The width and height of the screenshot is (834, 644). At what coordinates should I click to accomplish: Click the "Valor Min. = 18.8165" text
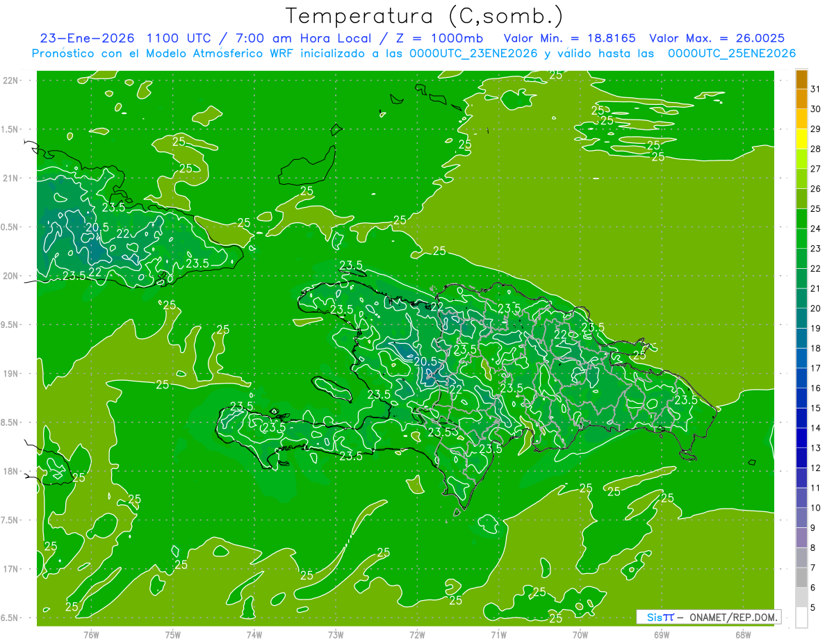(x=570, y=38)
